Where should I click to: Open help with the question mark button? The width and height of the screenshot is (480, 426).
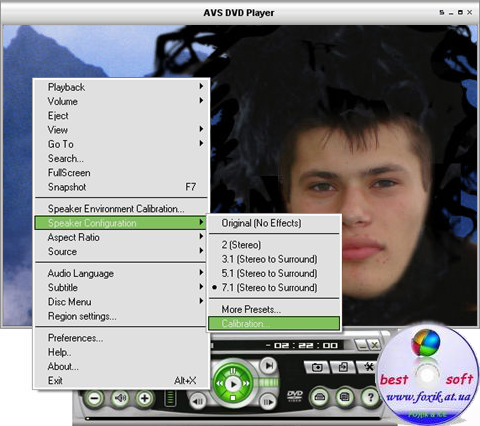click(x=370, y=397)
